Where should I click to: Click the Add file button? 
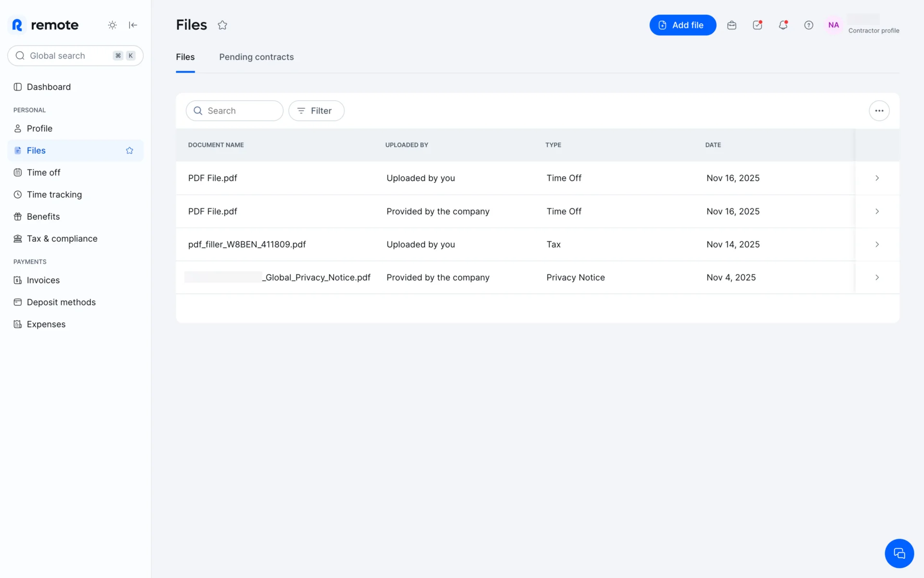682,25
